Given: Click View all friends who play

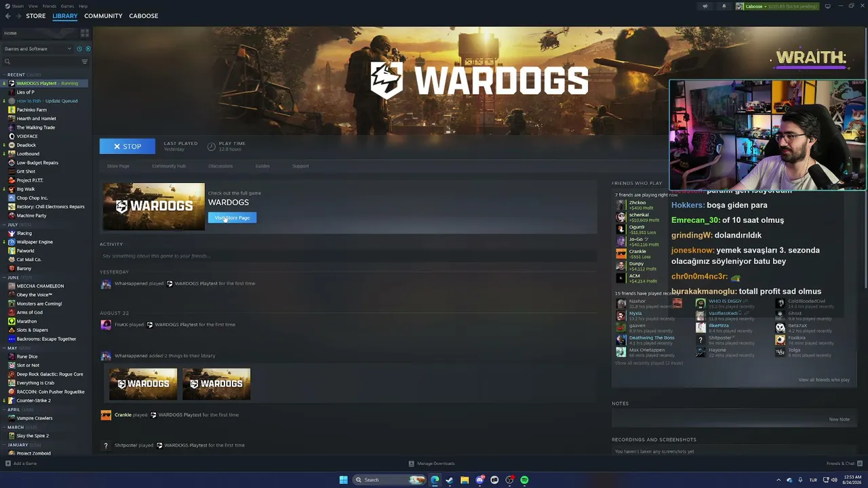Looking at the screenshot, I should (x=824, y=380).
